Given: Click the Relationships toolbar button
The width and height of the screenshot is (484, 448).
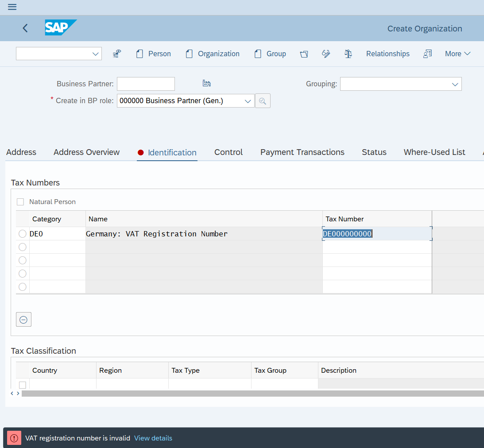Looking at the screenshot, I should point(387,54).
